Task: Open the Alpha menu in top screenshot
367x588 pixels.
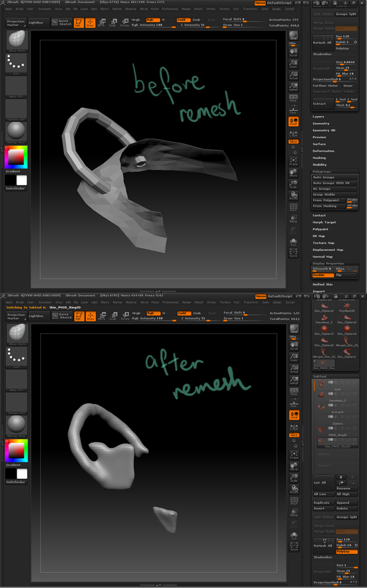Action: (x=8, y=9)
